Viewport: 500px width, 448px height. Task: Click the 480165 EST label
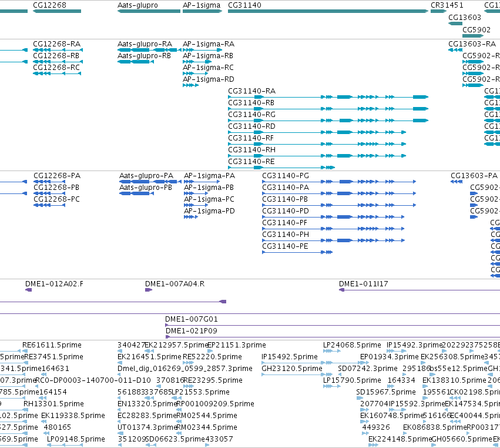[58, 427]
